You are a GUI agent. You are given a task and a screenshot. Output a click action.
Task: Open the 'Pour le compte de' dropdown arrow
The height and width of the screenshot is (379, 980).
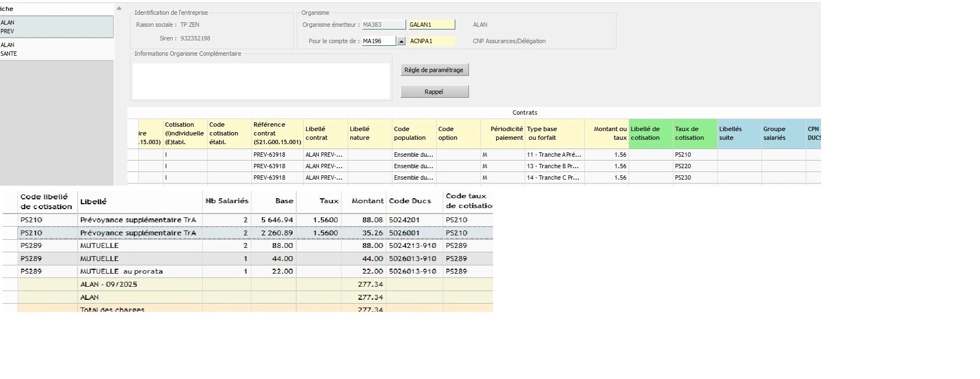[401, 41]
